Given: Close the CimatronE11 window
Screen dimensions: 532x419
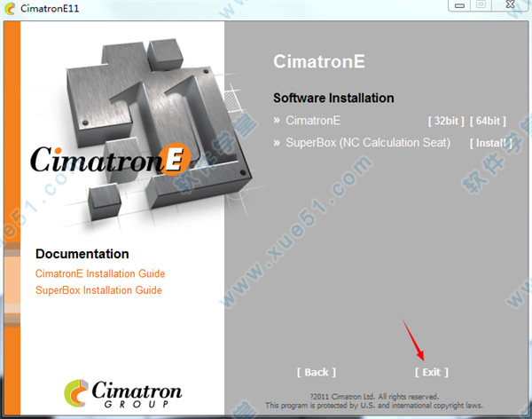Looking at the screenshot, I should (510, 4).
